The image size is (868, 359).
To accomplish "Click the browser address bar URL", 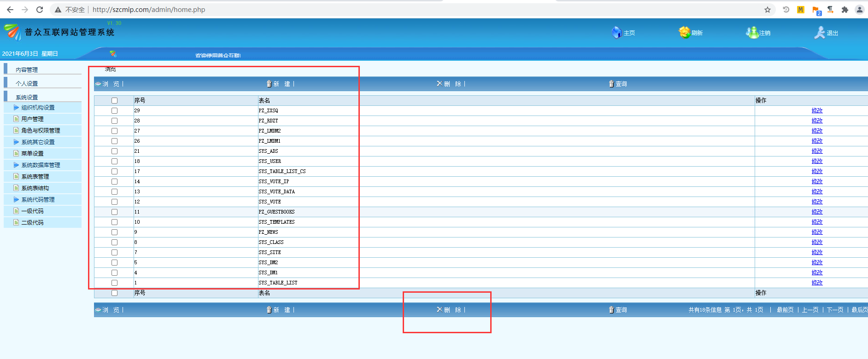I will click(x=148, y=10).
